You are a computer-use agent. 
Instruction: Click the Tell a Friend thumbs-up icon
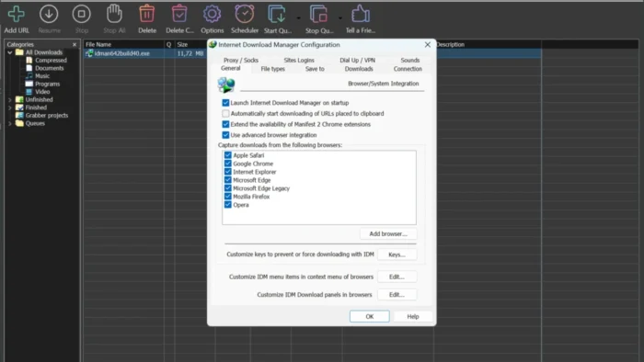pos(361,14)
